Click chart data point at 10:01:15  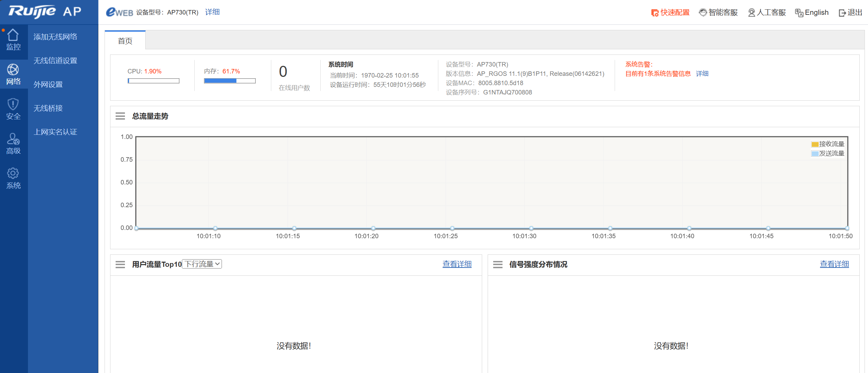click(x=294, y=228)
